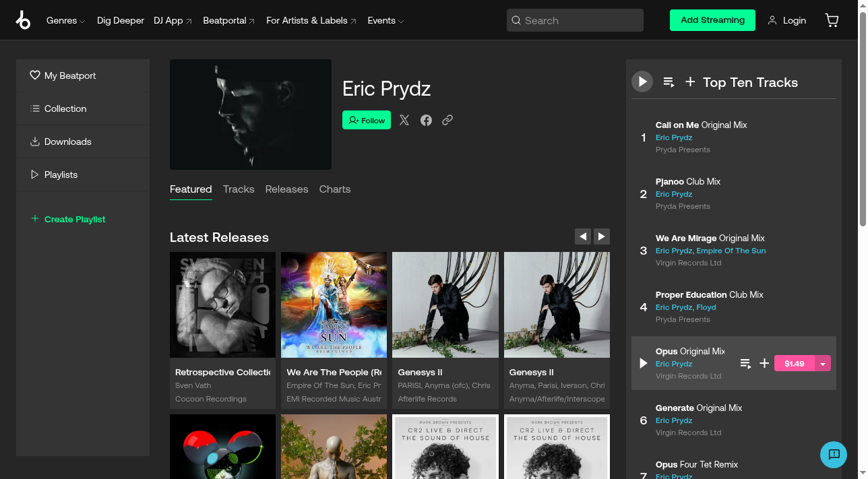Open the shopping cart icon
868x479 pixels.
point(832,20)
